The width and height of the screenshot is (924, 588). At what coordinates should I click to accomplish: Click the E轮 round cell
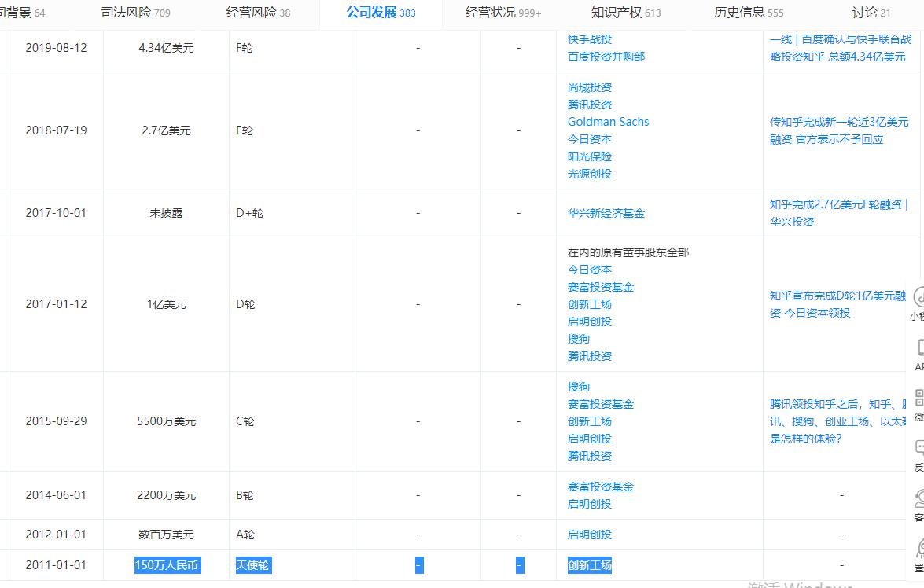coord(244,130)
